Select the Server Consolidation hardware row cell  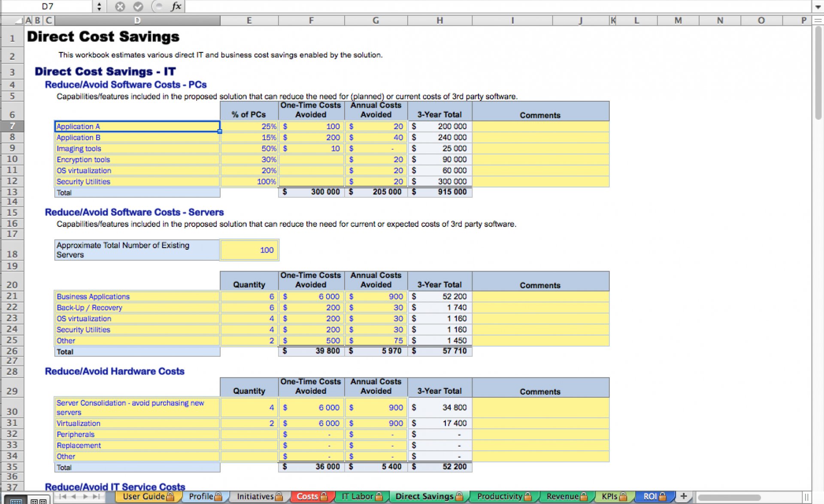(137, 407)
